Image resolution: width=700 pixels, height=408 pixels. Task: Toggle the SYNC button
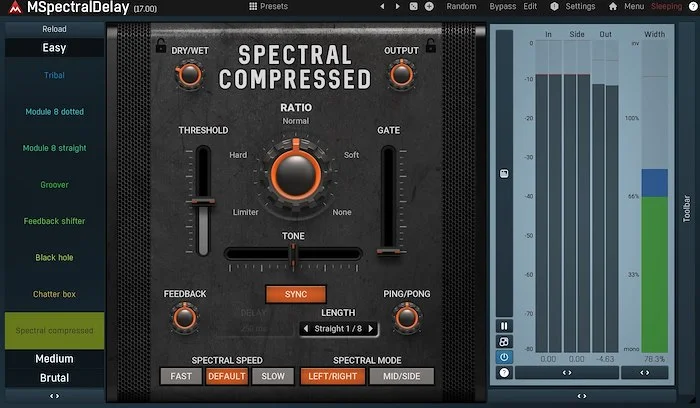tap(296, 294)
